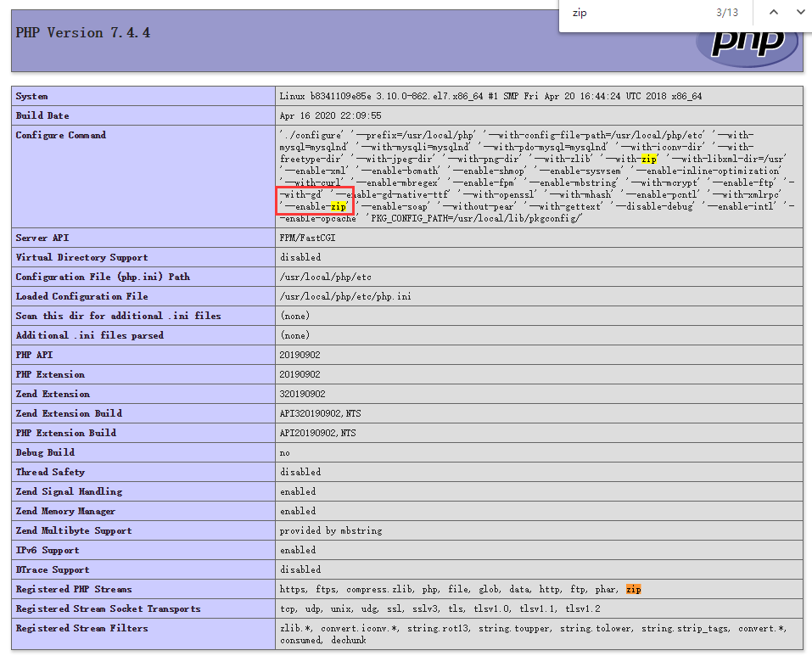Click the Registered Stream Filters label
The width and height of the screenshot is (812, 656).
[x=81, y=628]
